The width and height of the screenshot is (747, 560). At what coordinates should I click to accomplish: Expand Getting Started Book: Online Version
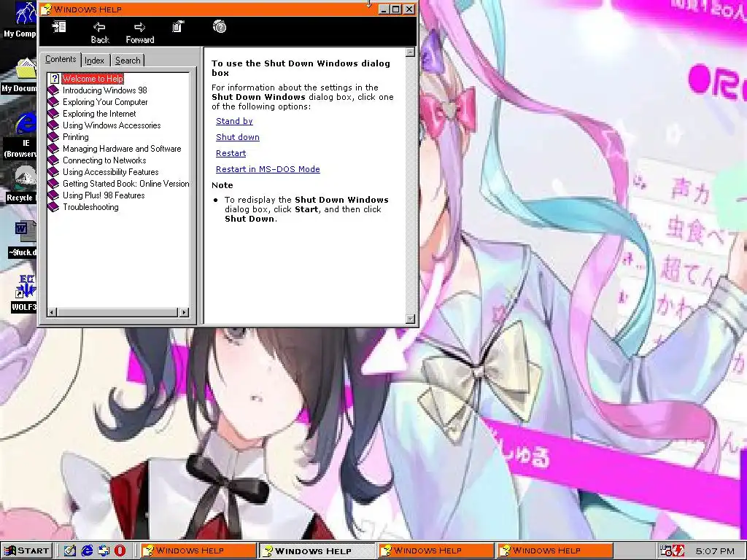[125, 184]
